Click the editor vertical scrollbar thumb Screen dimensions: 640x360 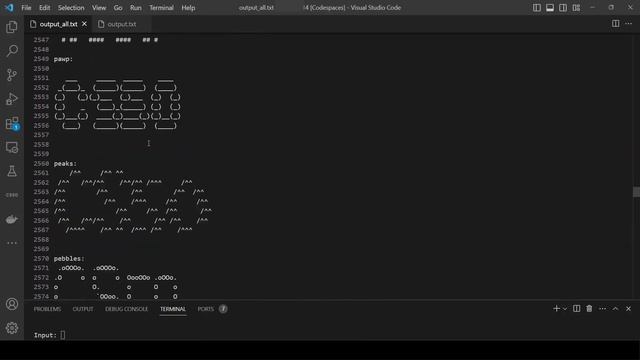pos(636,192)
